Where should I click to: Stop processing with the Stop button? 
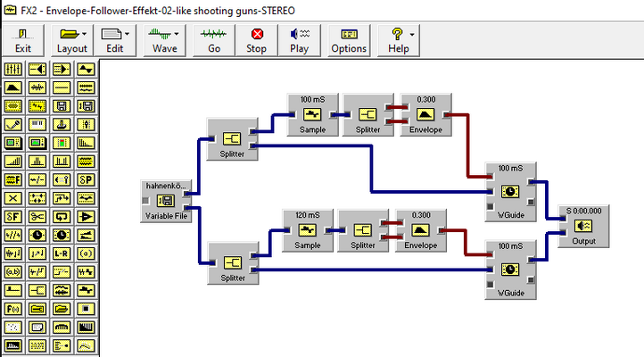(256, 40)
